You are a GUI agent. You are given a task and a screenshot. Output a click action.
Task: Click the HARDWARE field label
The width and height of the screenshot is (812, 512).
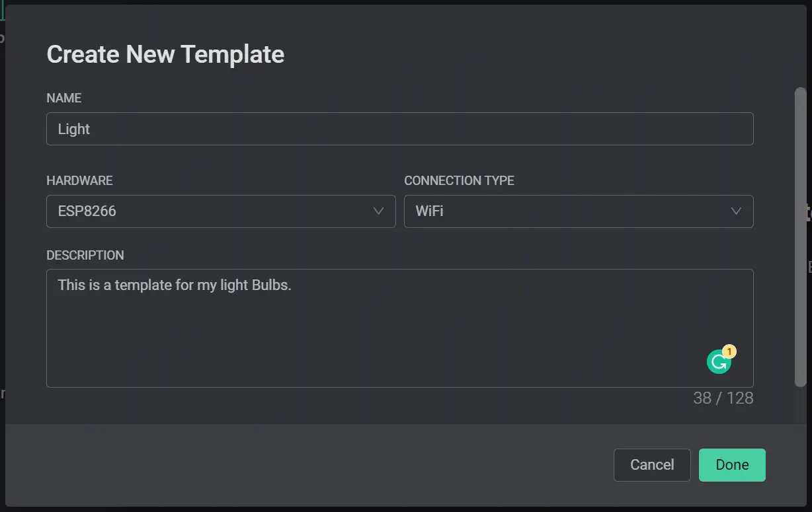(x=79, y=180)
